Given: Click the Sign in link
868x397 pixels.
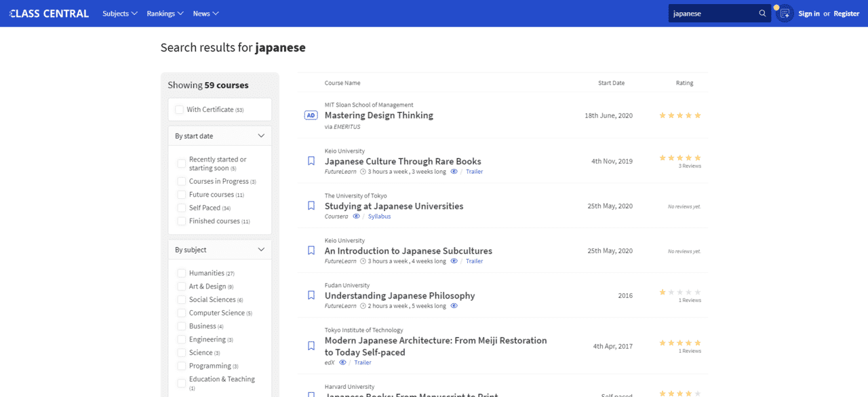Looking at the screenshot, I should [x=809, y=14].
